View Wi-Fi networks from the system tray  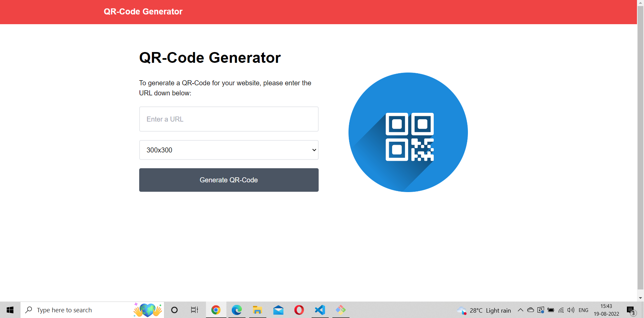[x=561, y=310]
